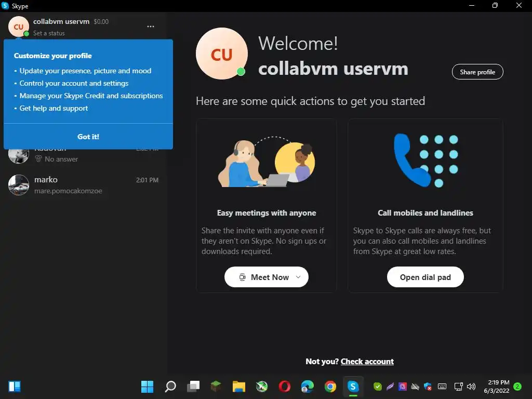Open taskbar Search magnifier
The width and height of the screenshot is (532, 399).
pos(170,387)
